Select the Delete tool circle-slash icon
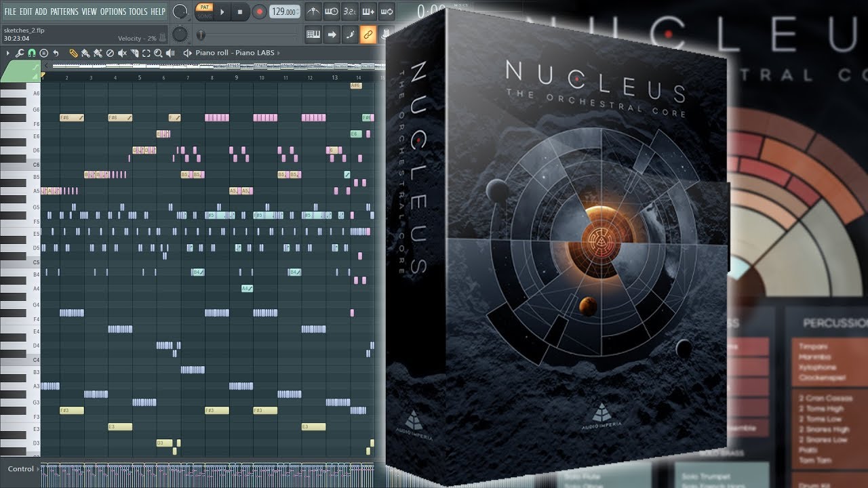Viewport: 868px width, 488px height. tap(110, 53)
